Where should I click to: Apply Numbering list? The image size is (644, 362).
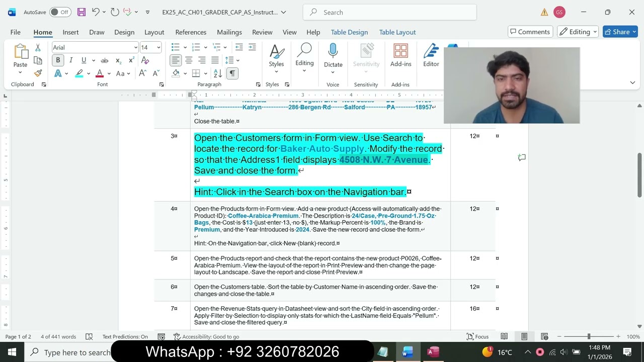pos(196,47)
